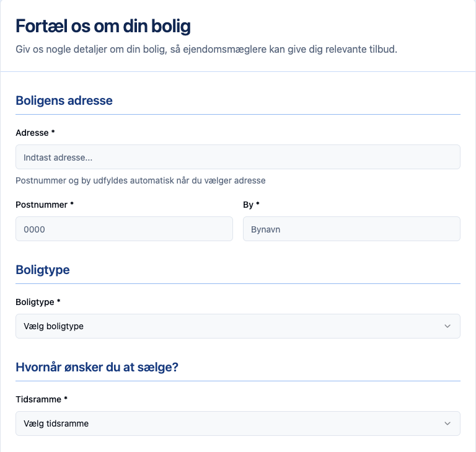Click the chevron arrow in Tidsramme select
476x452 pixels.
click(447, 423)
